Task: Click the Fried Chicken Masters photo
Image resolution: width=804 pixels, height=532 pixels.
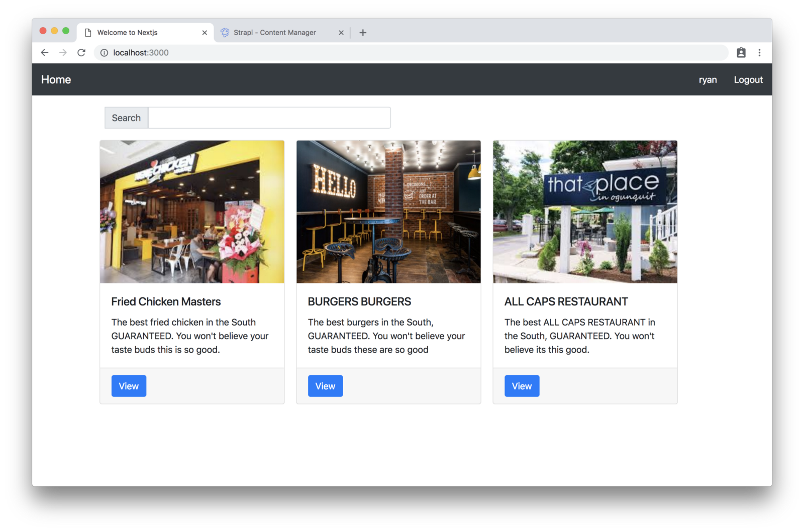Action: pos(192,211)
